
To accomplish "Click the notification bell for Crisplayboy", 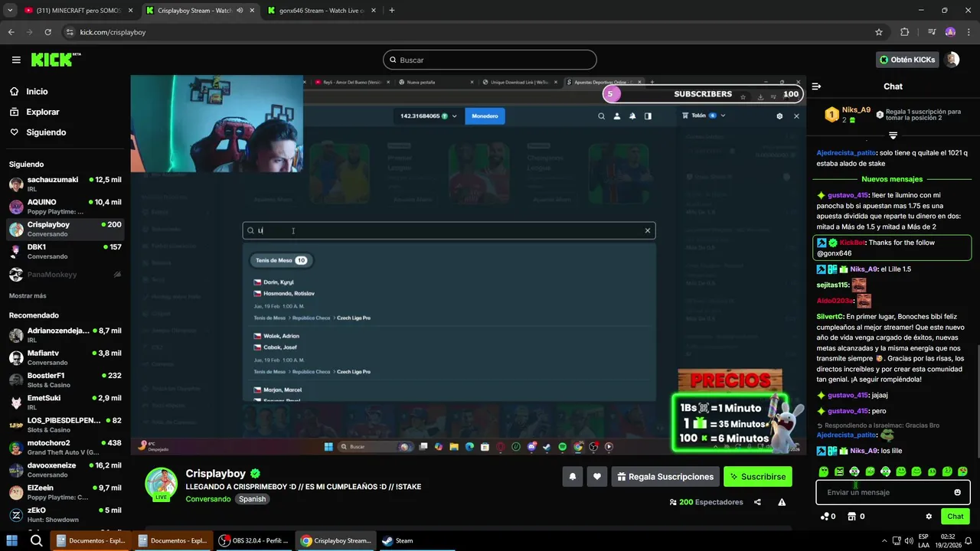I will 572,477.
